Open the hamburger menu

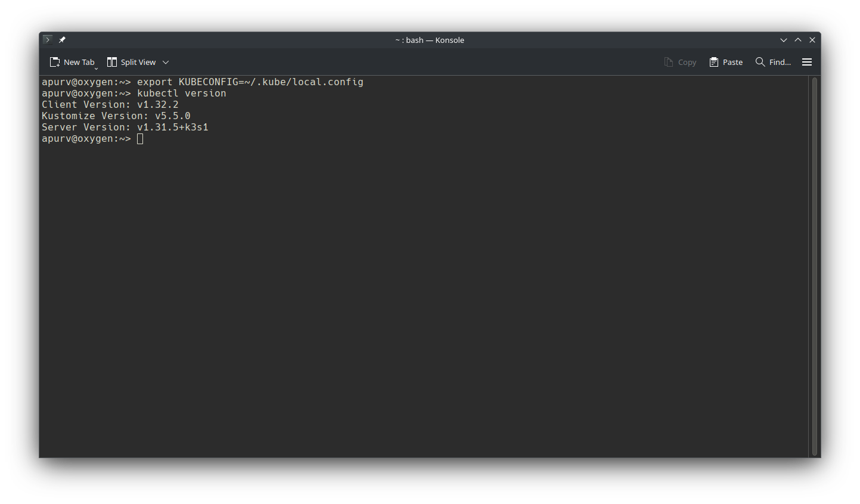coord(807,62)
